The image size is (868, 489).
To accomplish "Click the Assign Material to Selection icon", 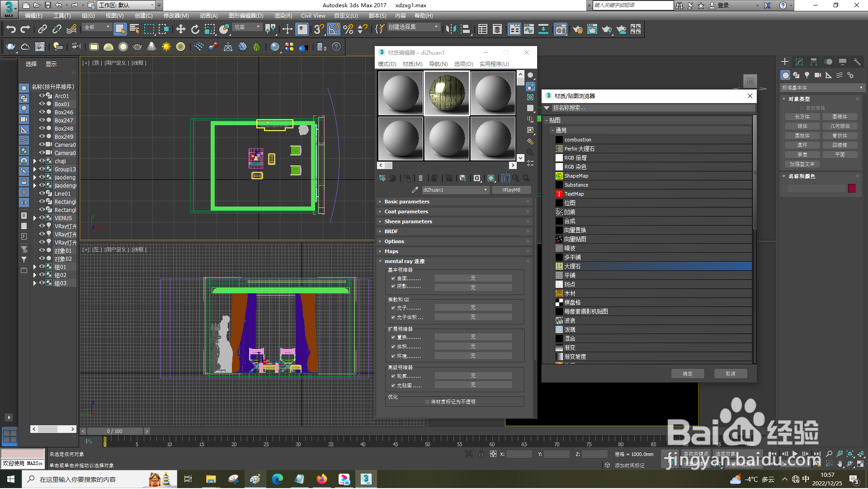I will [393, 178].
